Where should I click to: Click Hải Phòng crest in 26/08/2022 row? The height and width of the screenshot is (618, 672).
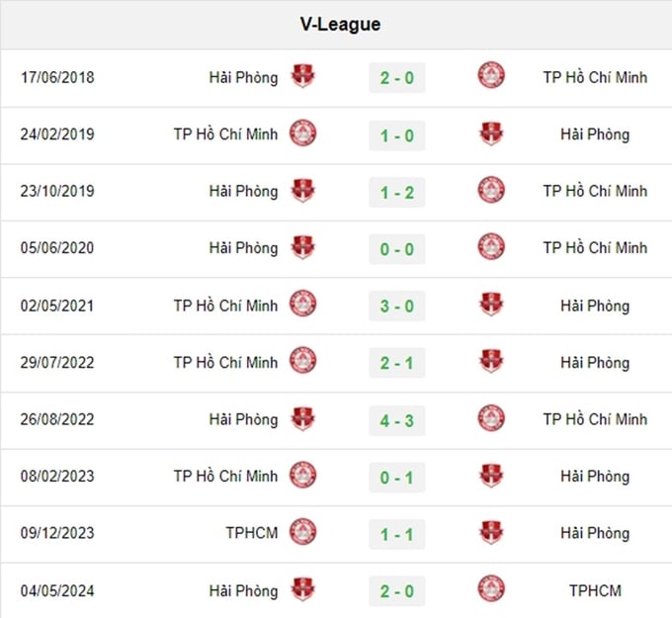click(302, 418)
